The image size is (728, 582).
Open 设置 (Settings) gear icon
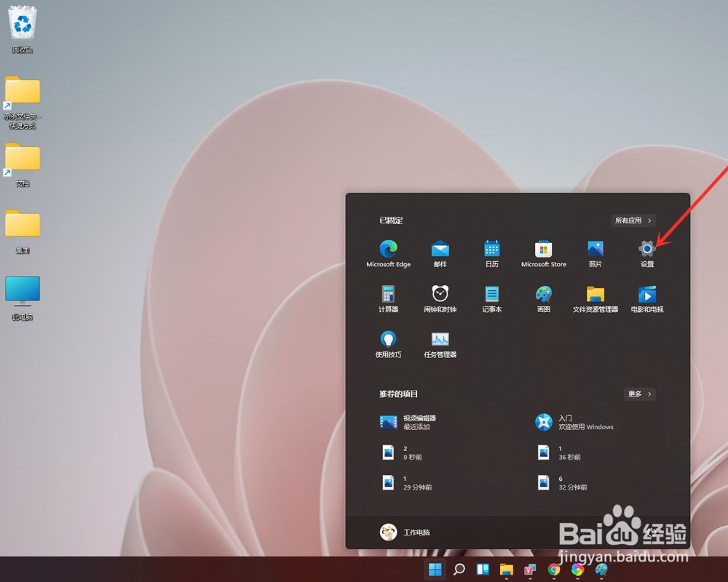click(x=646, y=253)
